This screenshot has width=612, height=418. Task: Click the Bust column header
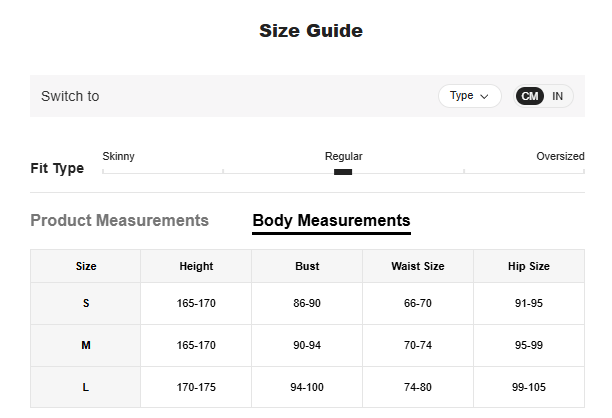click(307, 266)
